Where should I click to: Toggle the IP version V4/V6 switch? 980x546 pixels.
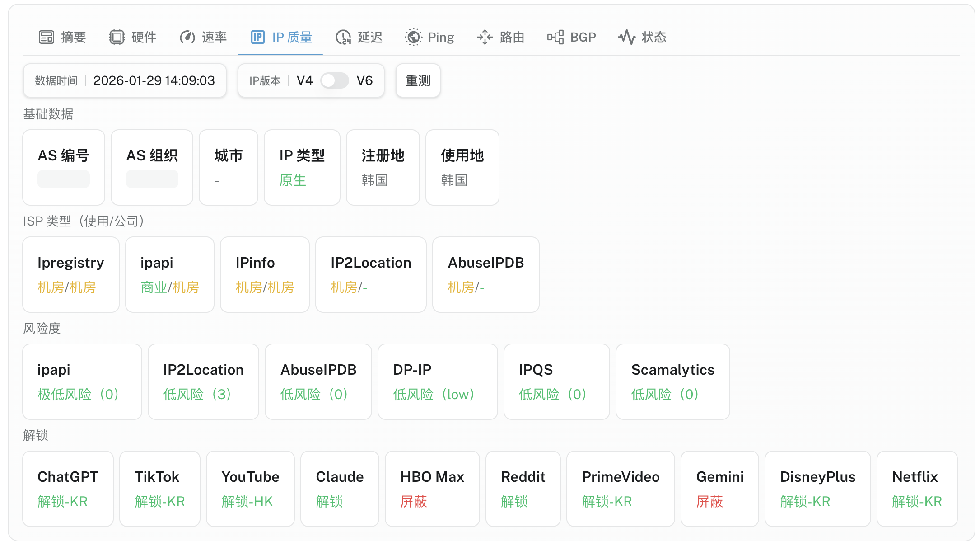click(335, 81)
